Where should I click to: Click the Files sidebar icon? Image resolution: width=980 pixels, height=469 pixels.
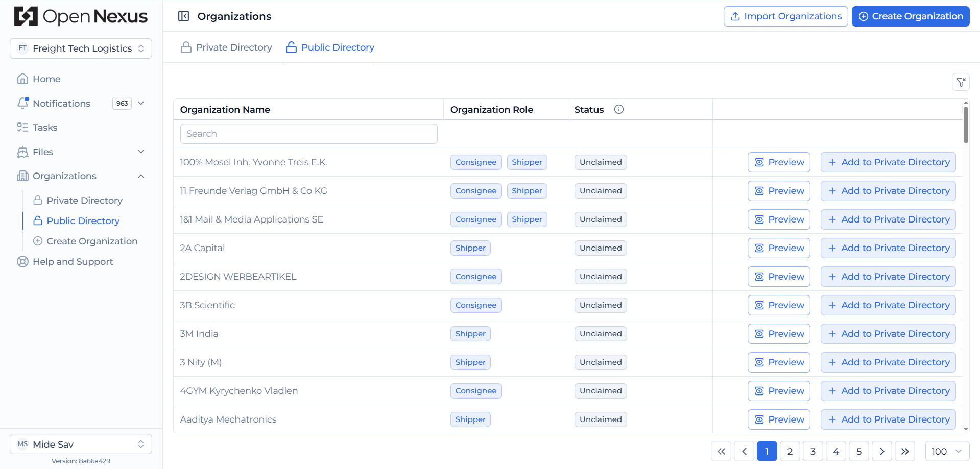(22, 152)
